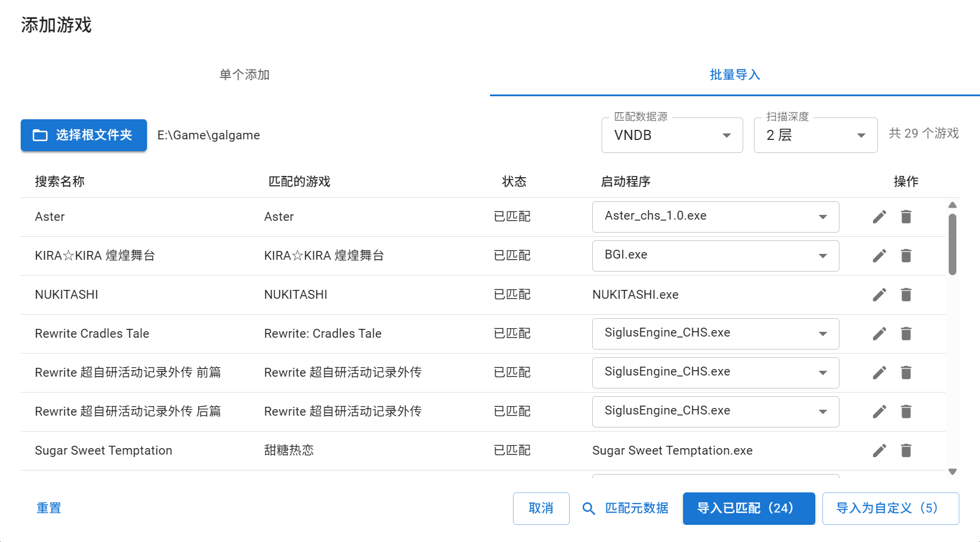Edit the Rewrite Cradles Tale entry

point(879,334)
